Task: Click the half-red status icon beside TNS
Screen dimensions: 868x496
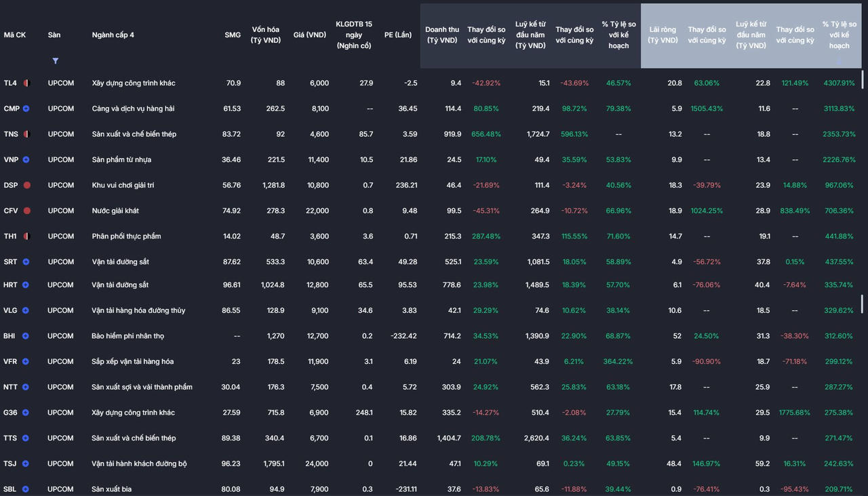Action: [x=27, y=134]
